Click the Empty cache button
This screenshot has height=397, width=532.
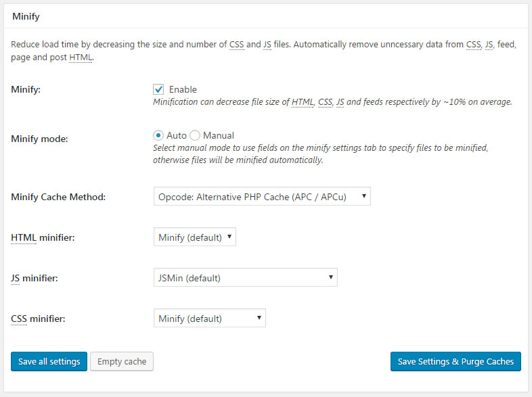click(122, 361)
